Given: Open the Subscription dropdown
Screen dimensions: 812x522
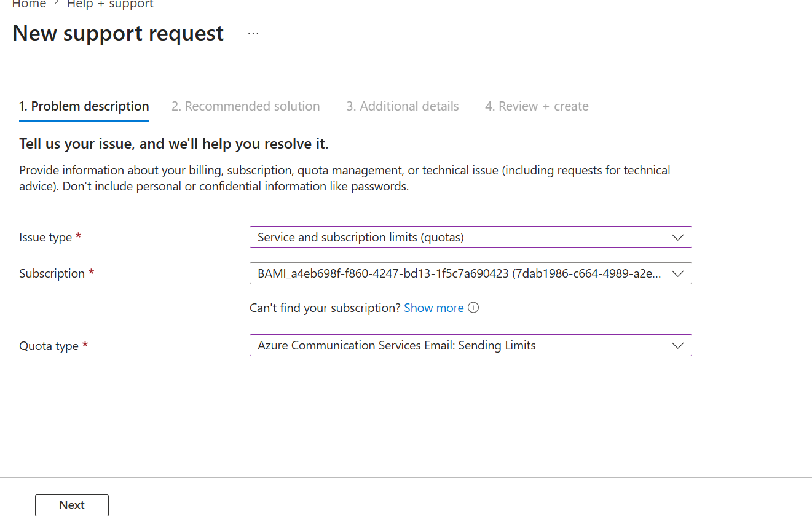Looking at the screenshot, I should point(471,273).
